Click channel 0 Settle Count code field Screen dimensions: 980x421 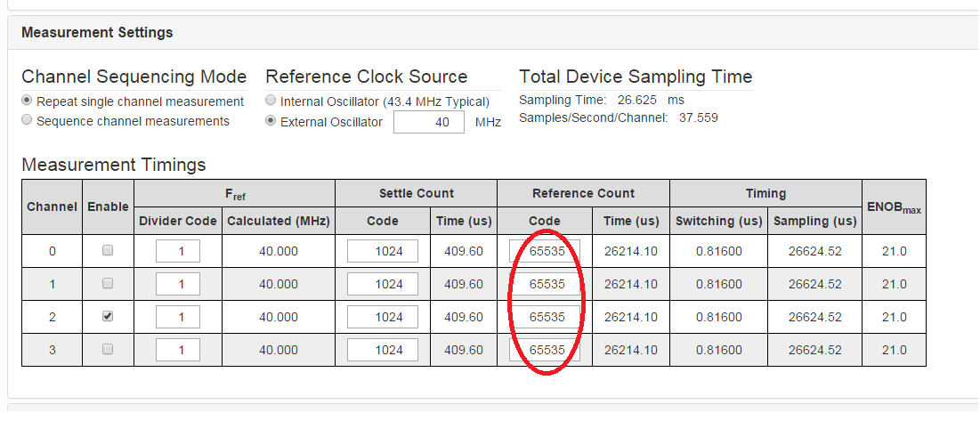[x=383, y=251]
